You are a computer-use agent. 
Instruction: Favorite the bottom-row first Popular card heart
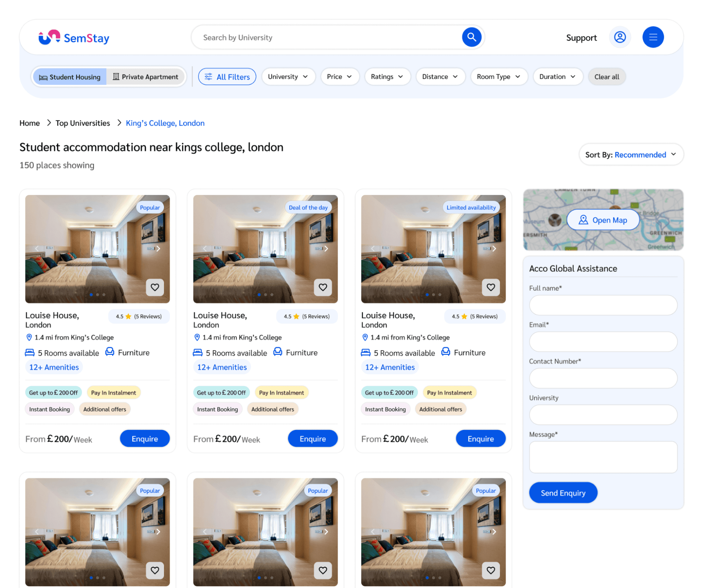(x=155, y=570)
